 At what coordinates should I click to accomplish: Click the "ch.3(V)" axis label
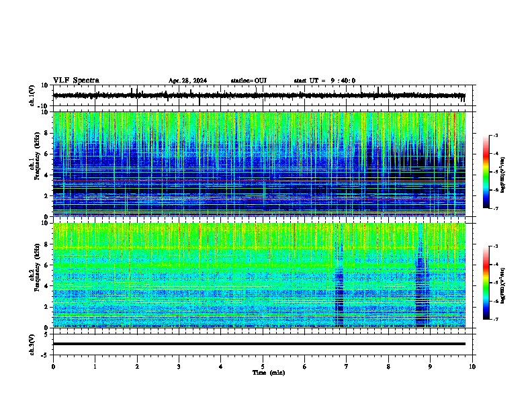click(32, 345)
